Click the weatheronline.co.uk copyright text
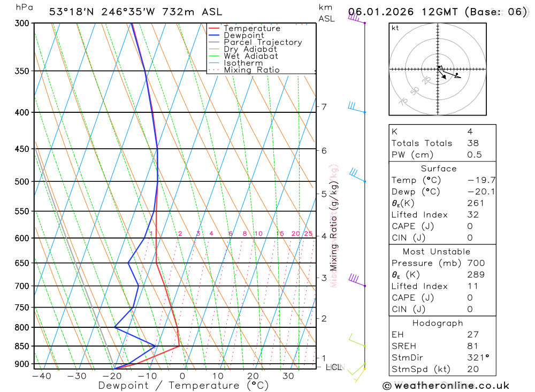This screenshot has width=535, height=392. pos(446,386)
